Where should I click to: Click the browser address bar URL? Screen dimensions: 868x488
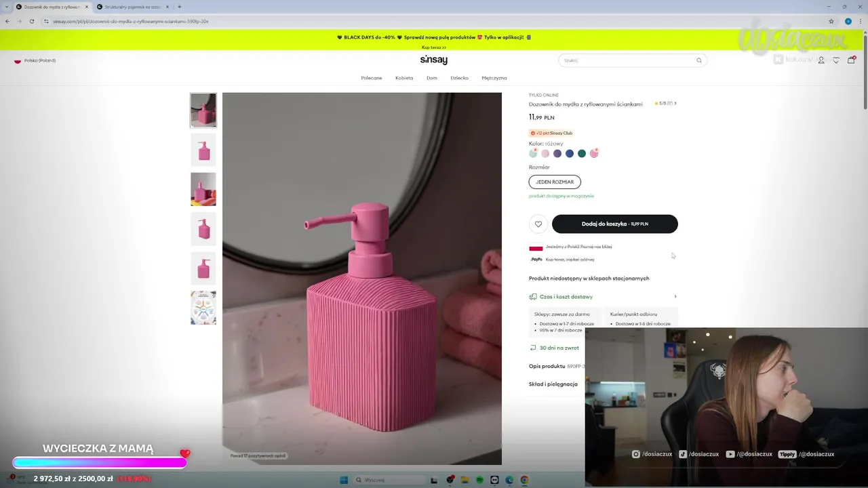(131, 21)
